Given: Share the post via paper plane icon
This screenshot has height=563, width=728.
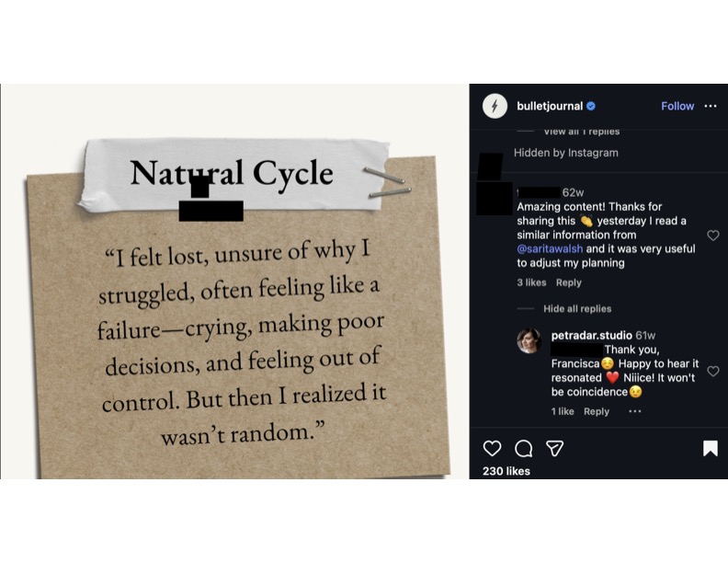Looking at the screenshot, I should click(554, 448).
